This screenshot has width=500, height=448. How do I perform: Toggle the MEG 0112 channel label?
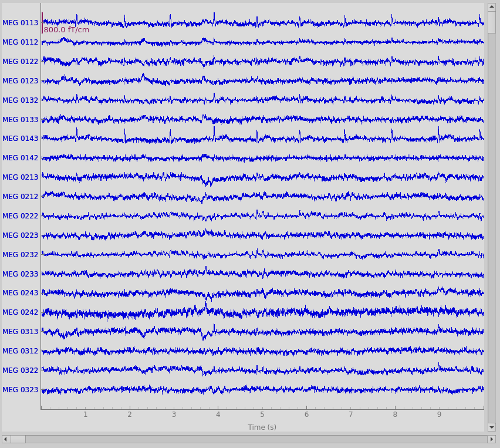(21, 42)
